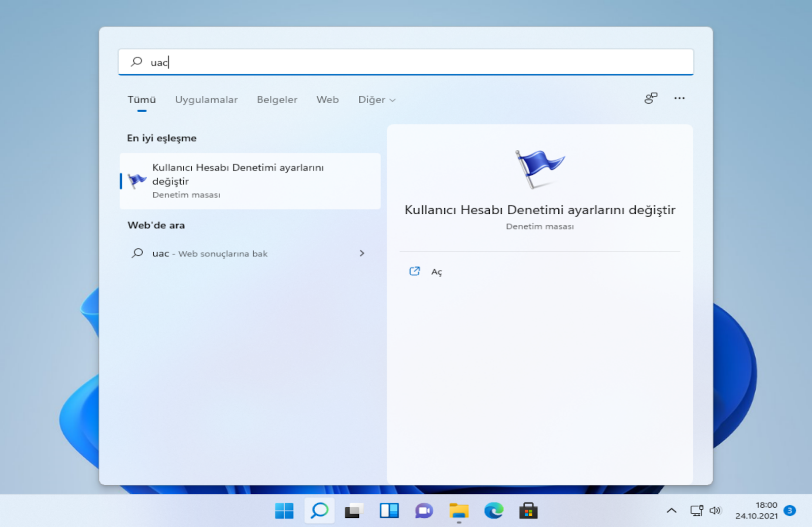The height and width of the screenshot is (527, 812).
Task: Open File Explorer from taskbar
Action: click(x=459, y=511)
